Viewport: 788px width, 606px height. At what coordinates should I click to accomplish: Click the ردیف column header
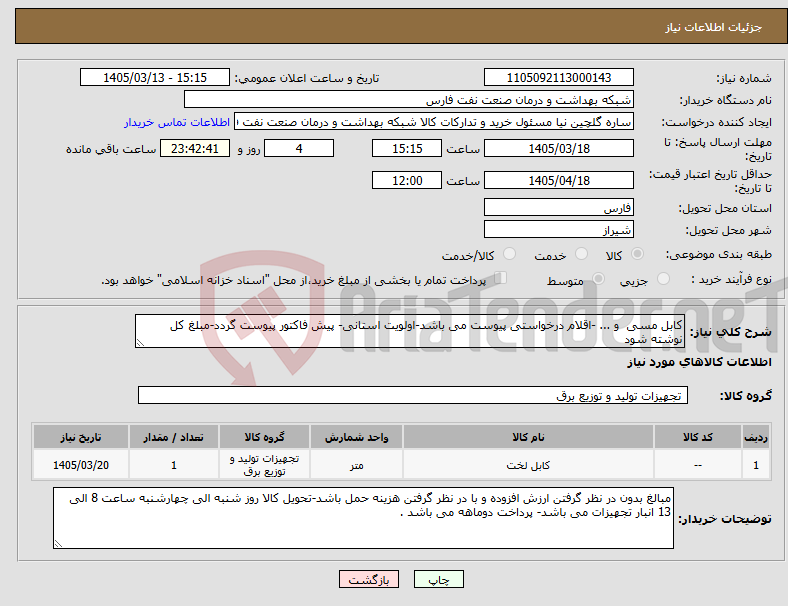click(755, 437)
